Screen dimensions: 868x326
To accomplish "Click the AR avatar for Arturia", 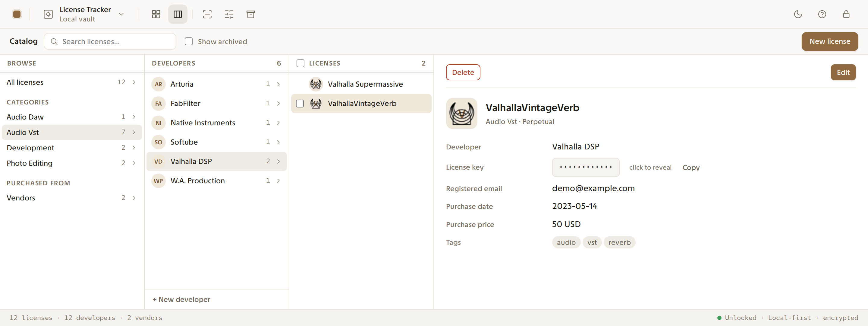I will coord(158,84).
